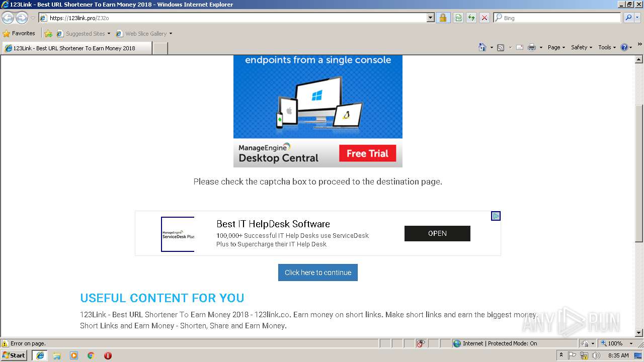Open the Tools menu

click(x=607, y=47)
